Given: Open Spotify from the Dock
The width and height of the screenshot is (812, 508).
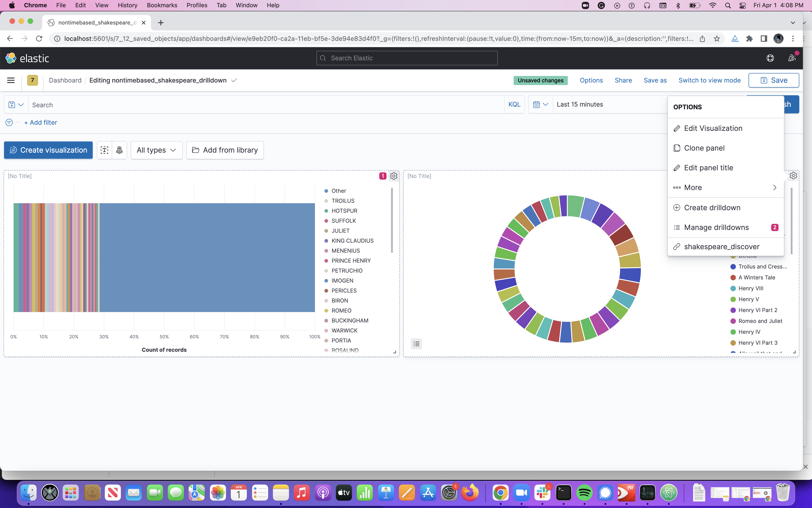Looking at the screenshot, I should click(x=585, y=493).
